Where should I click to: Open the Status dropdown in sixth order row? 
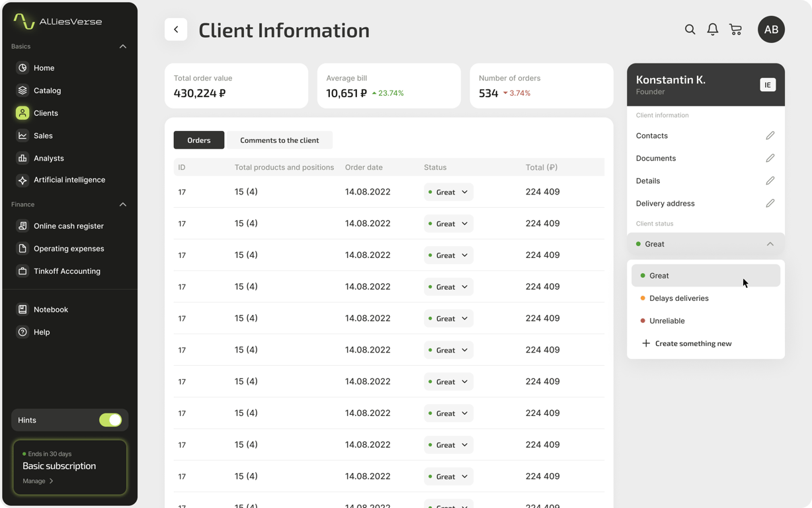(x=448, y=350)
